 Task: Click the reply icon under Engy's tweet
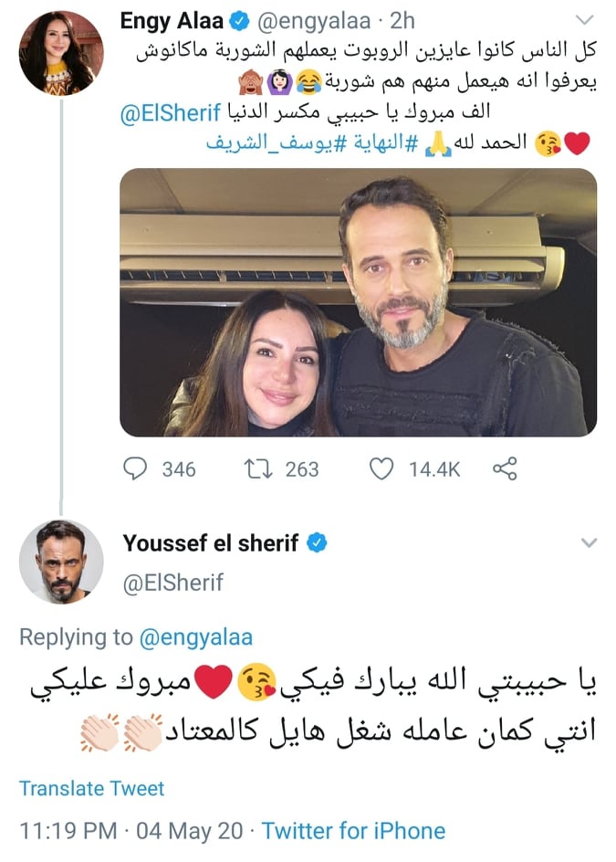[134, 468]
